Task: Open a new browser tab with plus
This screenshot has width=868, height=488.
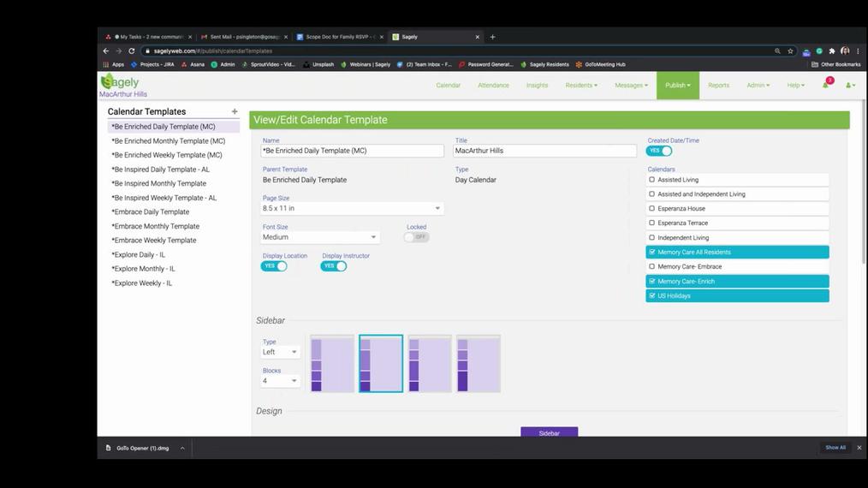Action: (x=492, y=37)
